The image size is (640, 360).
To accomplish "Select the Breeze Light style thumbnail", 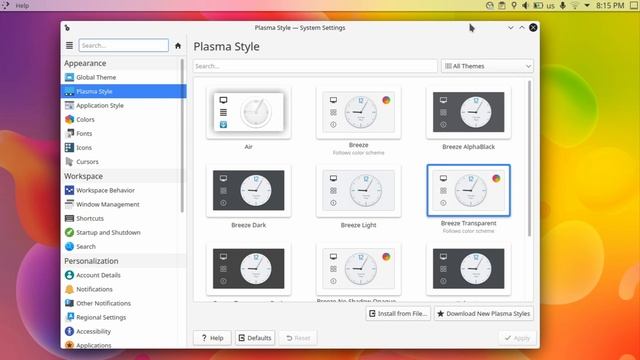I will (358, 191).
